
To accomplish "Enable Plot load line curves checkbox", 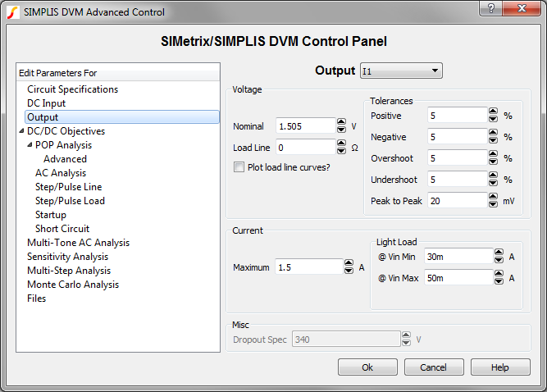I will [239, 167].
